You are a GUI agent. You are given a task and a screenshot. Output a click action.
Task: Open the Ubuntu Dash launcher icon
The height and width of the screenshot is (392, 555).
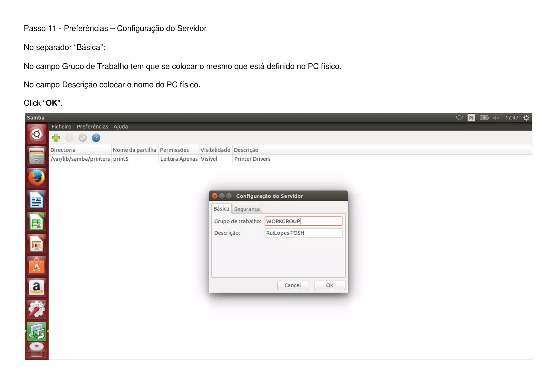(x=37, y=134)
